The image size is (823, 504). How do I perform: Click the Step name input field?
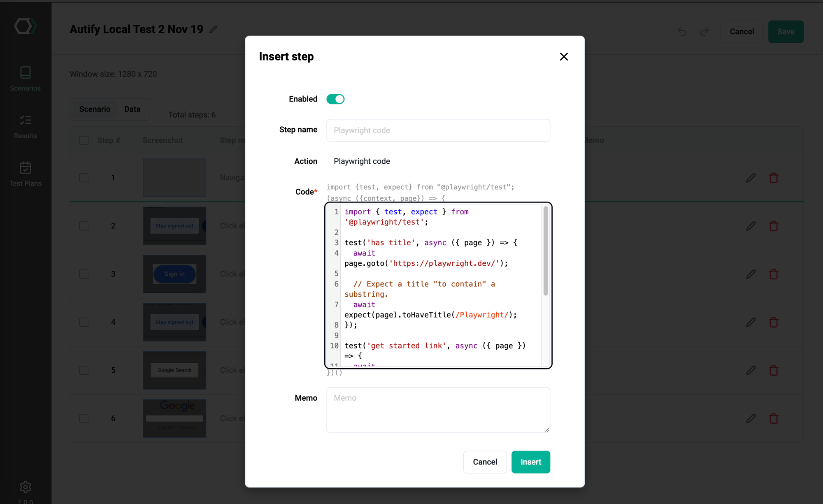pos(437,130)
